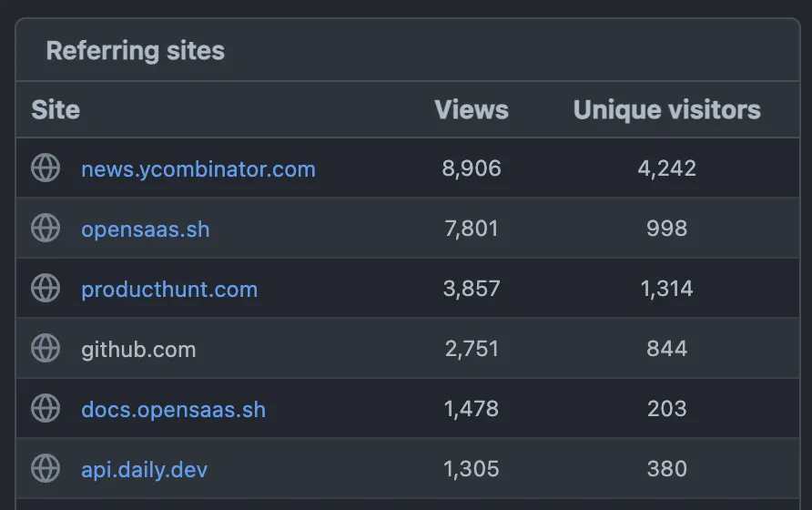This screenshot has height=510, width=812.
Task: Follow the api.daily.dev link
Action: (145, 470)
